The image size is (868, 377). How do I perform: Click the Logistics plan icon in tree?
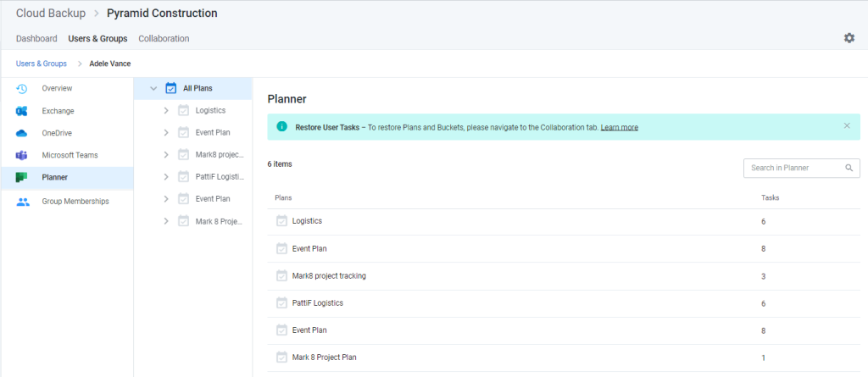pos(183,111)
